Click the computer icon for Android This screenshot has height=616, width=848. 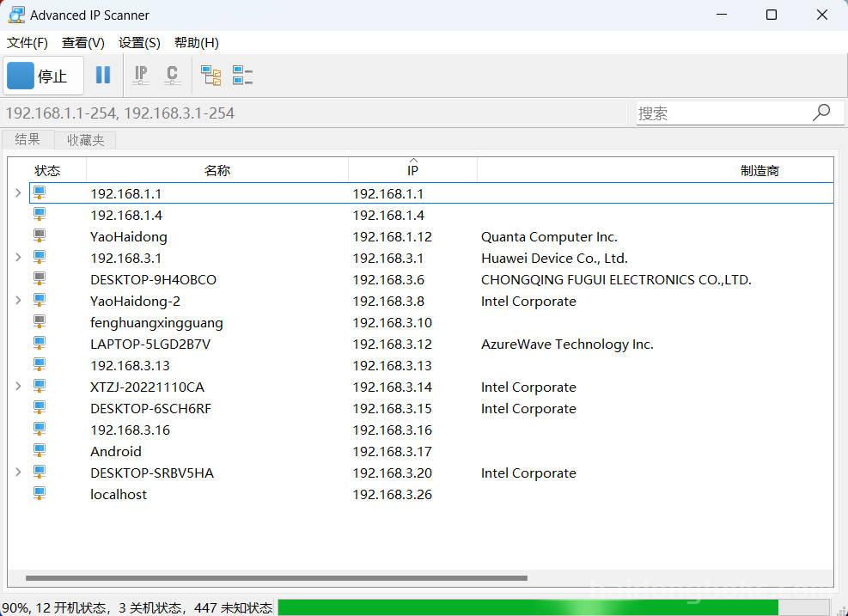(40, 450)
